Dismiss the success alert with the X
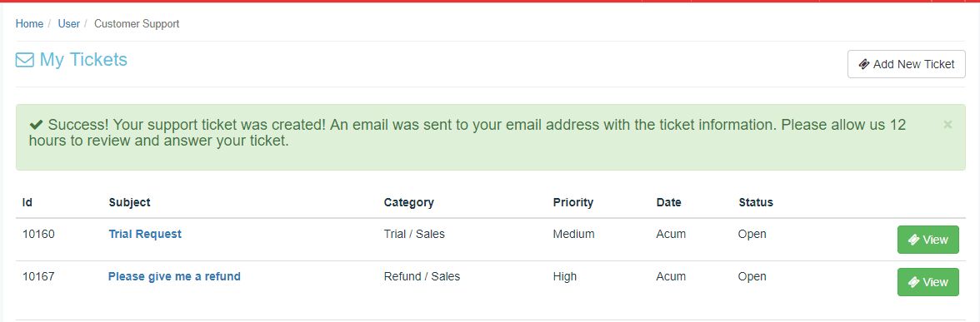 (x=947, y=125)
